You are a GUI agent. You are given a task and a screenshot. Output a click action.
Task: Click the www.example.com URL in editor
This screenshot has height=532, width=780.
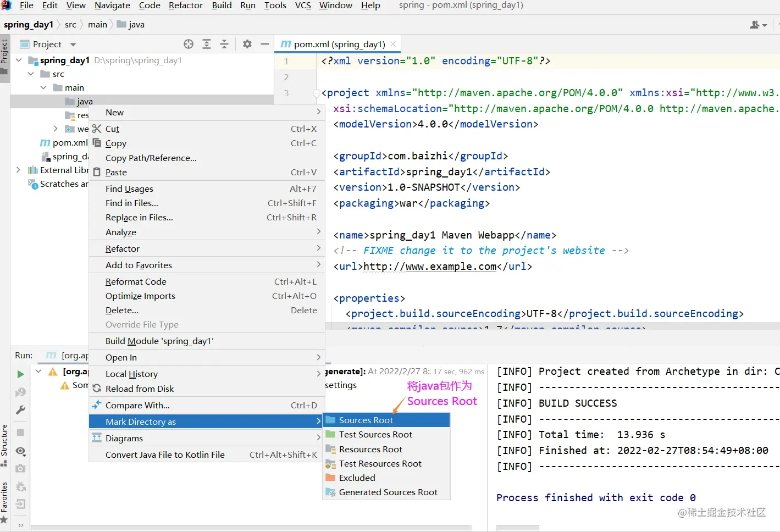click(430, 267)
